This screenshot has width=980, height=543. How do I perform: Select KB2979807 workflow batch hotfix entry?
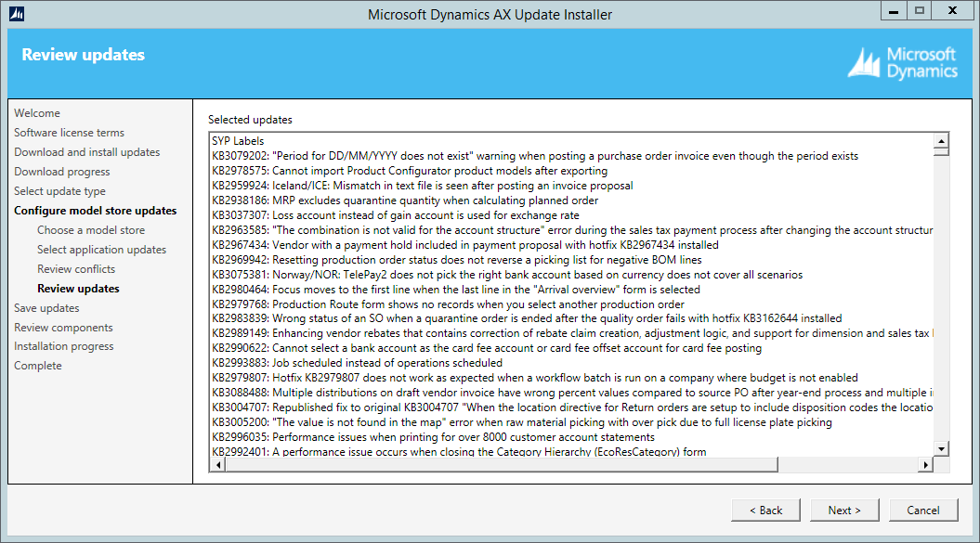[x=535, y=378]
